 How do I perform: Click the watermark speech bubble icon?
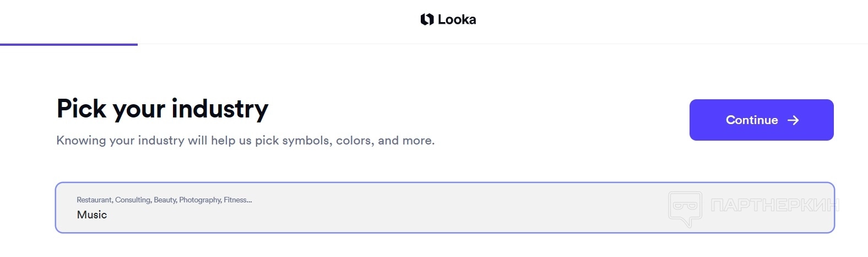(x=685, y=209)
